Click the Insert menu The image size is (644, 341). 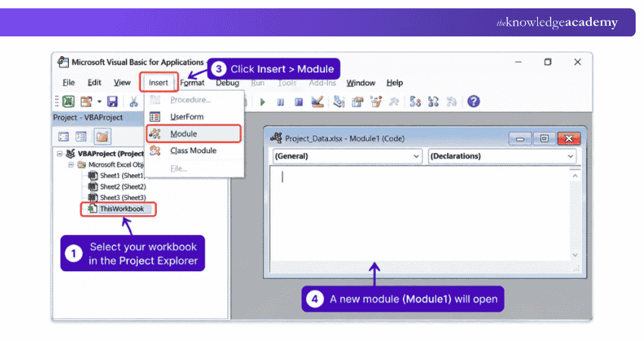point(158,83)
